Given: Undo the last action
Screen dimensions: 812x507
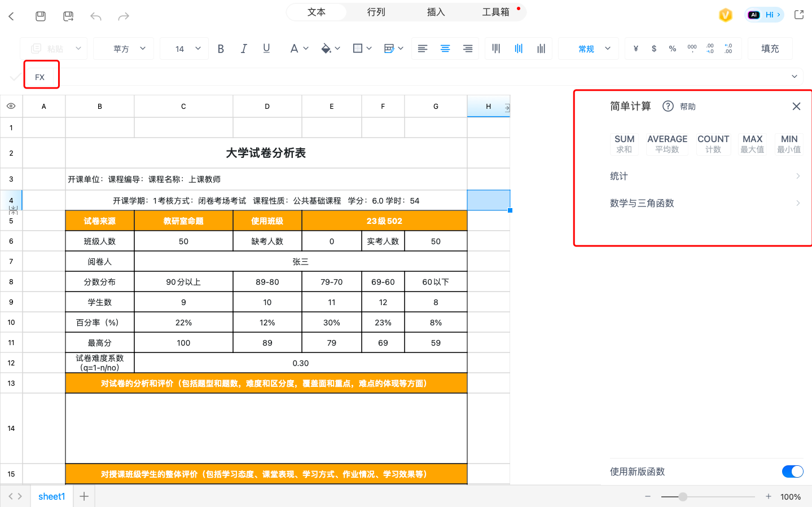Looking at the screenshot, I should pyautogui.click(x=96, y=16).
